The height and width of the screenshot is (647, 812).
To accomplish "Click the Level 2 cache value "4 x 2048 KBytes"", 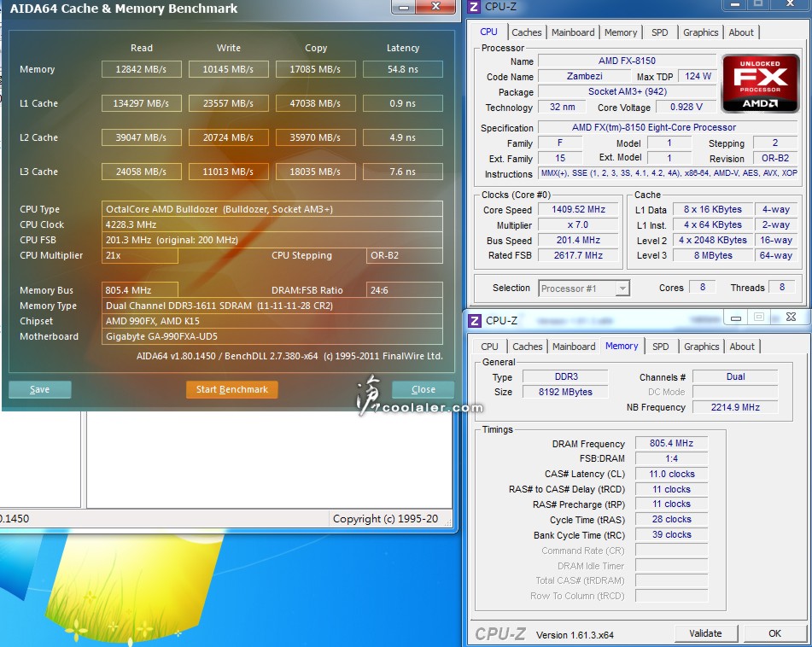I will pos(713,240).
